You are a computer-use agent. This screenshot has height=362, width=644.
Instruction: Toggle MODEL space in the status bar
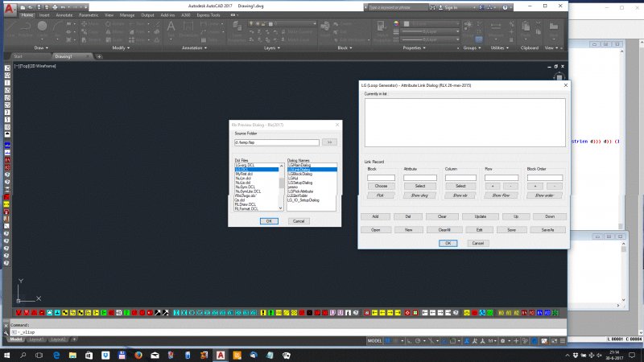pos(375,341)
